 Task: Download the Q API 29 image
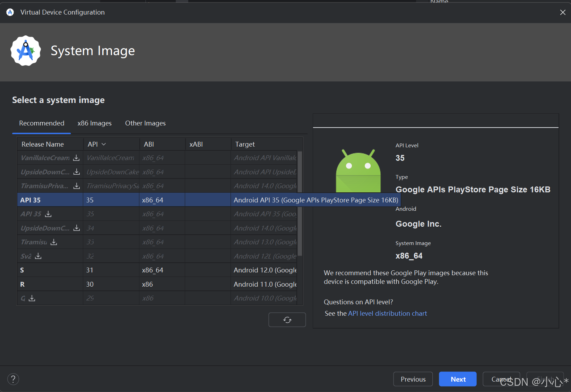32,298
